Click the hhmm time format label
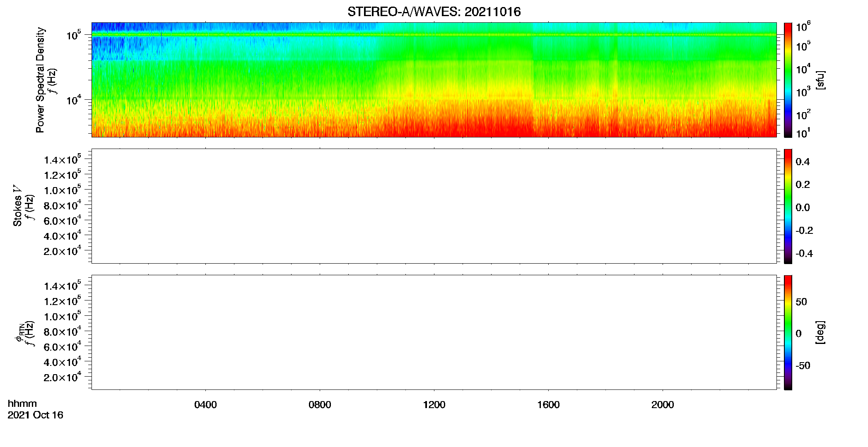Image resolution: width=868 pixels, height=447 pixels. click(22, 404)
